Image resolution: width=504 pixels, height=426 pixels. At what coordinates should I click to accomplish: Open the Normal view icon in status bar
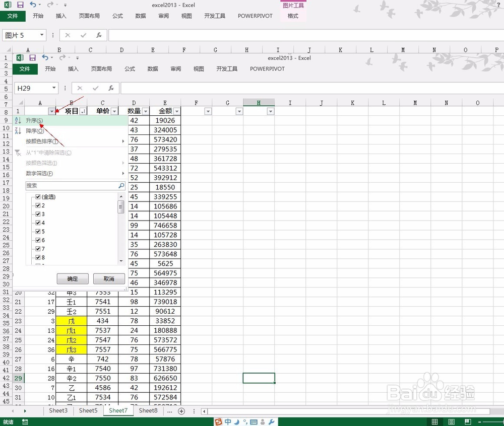pyautogui.click(x=435, y=421)
